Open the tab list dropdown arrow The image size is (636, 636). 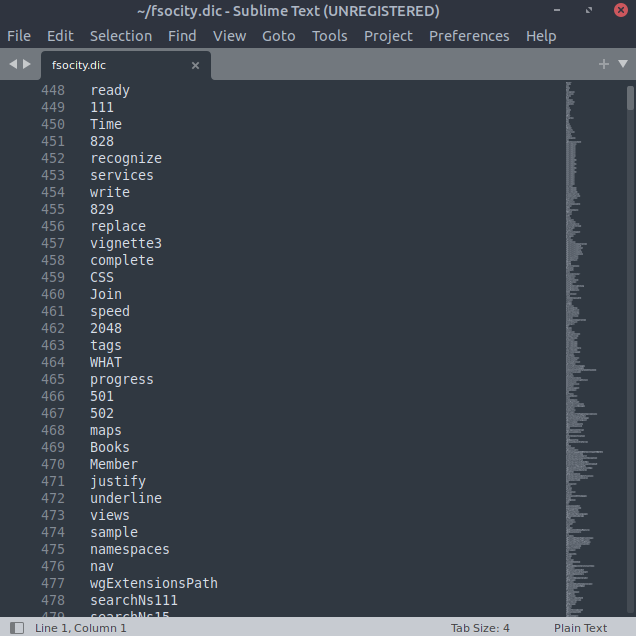click(623, 64)
